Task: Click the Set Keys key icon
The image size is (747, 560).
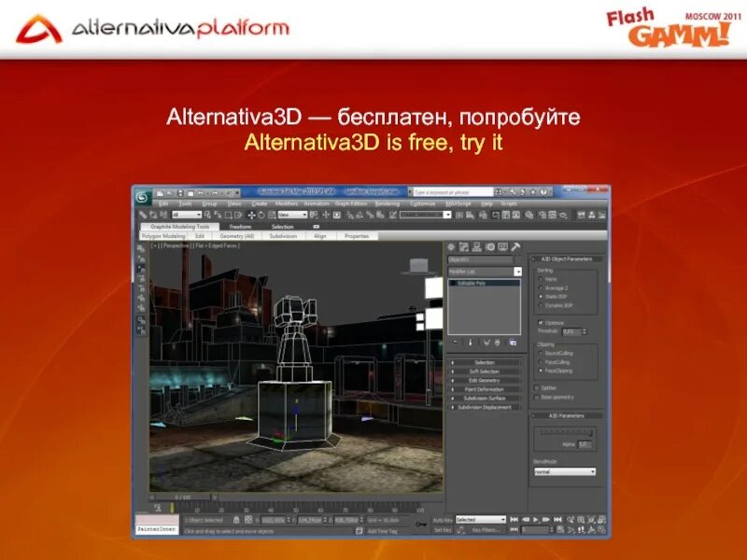Action: tap(421, 525)
